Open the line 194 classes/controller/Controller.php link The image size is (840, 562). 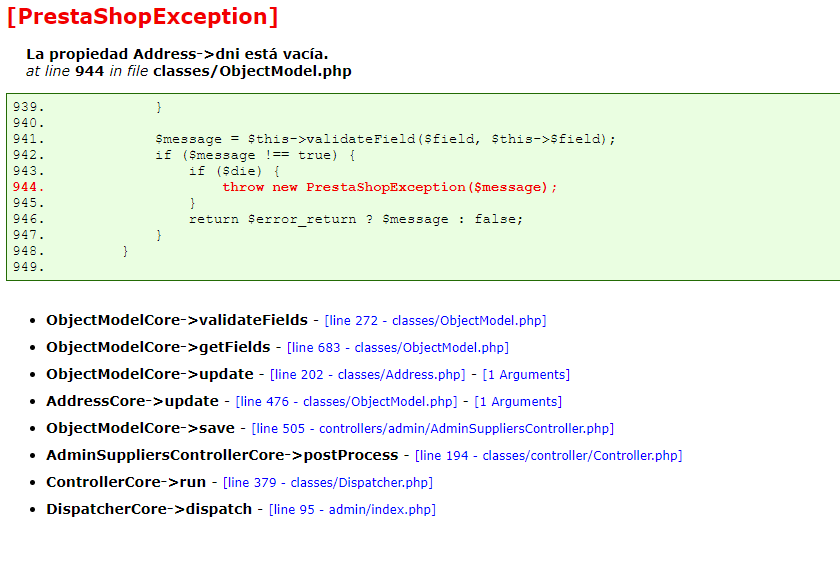pos(549,455)
